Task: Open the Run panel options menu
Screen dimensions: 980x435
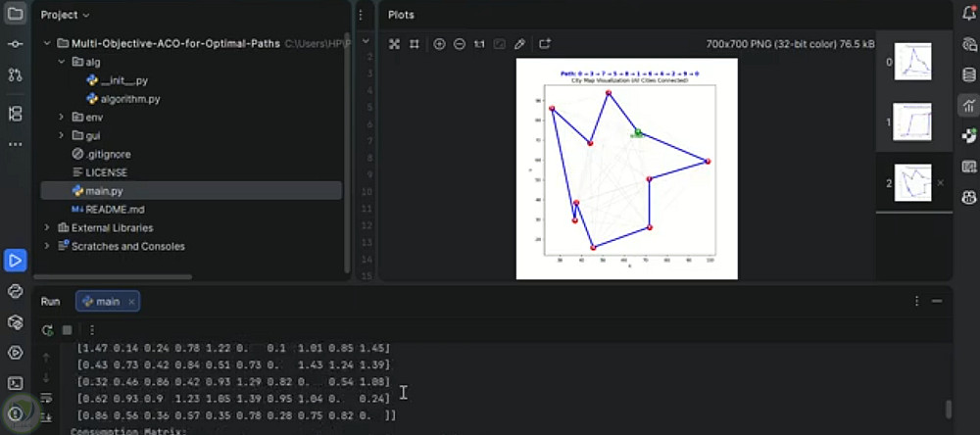Action: pyautogui.click(x=917, y=301)
